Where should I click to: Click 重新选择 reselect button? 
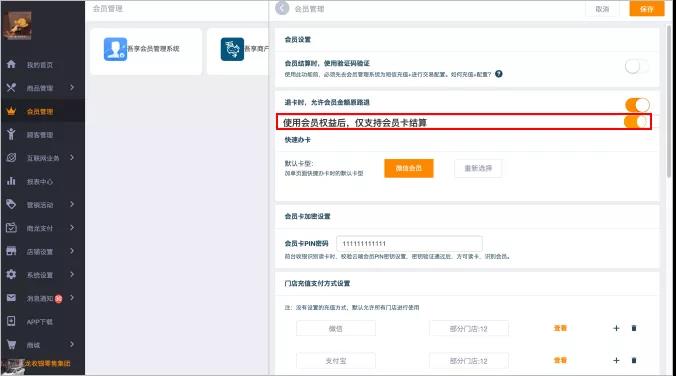478,168
